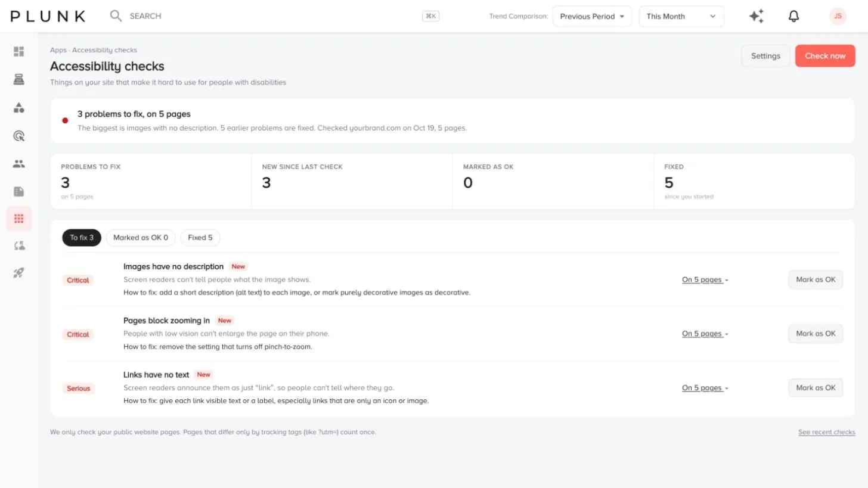Viewport: 868px width, 488px height.
Task: Click the Pages block zooming in title
Action: pos(166,321)
